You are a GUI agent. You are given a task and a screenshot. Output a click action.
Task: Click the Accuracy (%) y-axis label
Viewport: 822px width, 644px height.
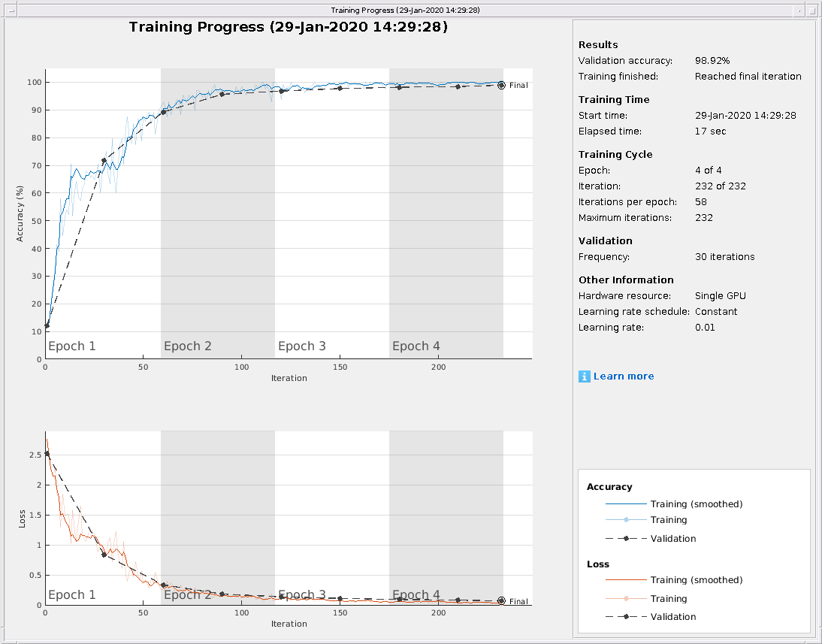(20, 213)
